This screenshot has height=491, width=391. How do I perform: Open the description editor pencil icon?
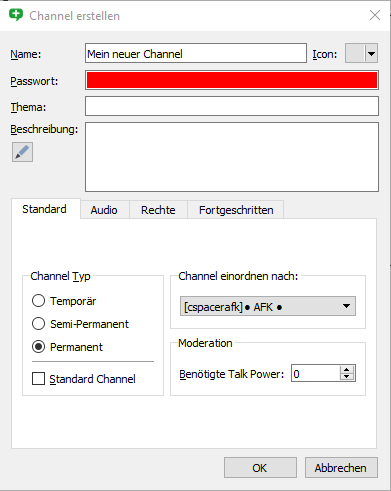[x=22, y=152]
